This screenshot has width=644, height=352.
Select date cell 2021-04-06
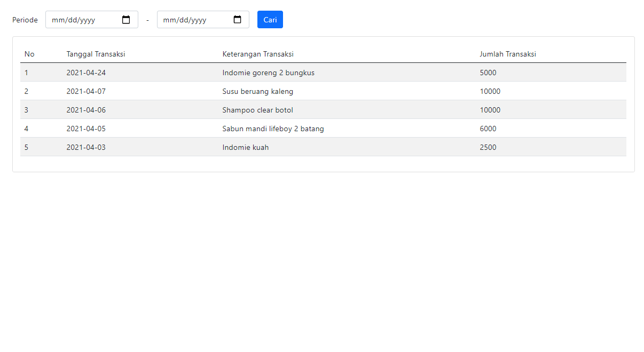coord(86,110)
